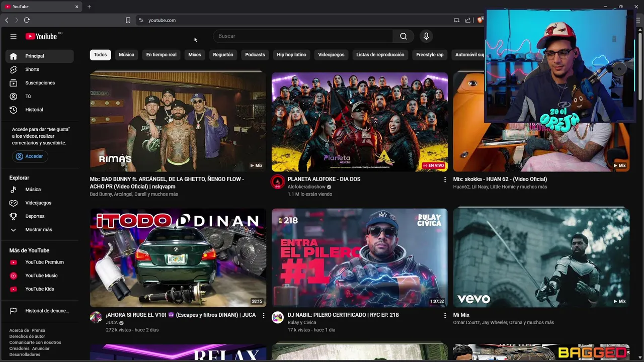This screenshot has width=644, height=362.
Task: Open the vevo Mi Mix thumbnail
Action: 541,258
